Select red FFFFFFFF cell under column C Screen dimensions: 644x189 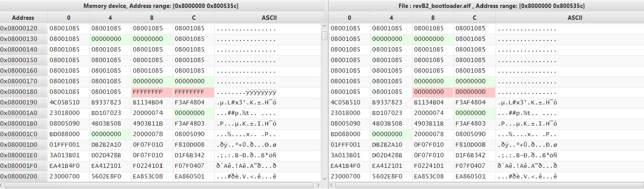(193, 92)
